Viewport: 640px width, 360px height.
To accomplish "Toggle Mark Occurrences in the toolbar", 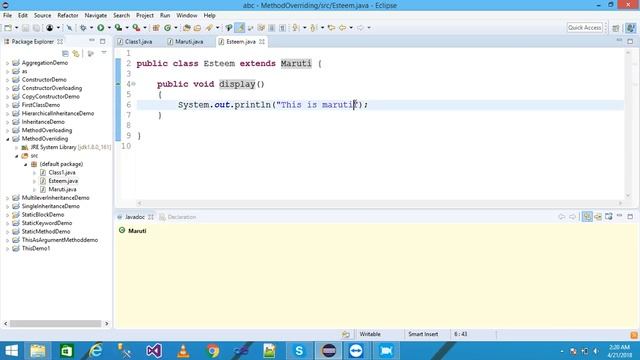I will coord(240,28).
